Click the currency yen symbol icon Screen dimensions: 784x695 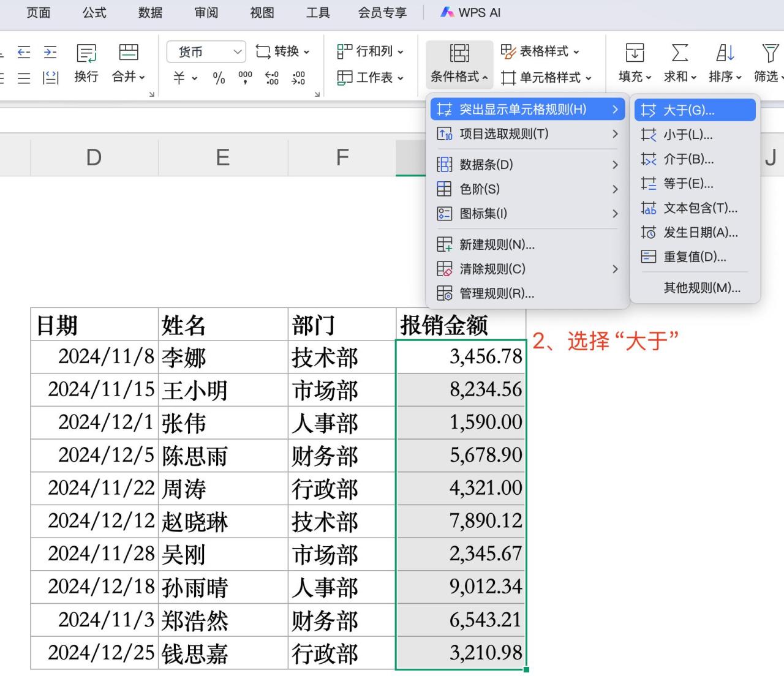coord(179,78)
